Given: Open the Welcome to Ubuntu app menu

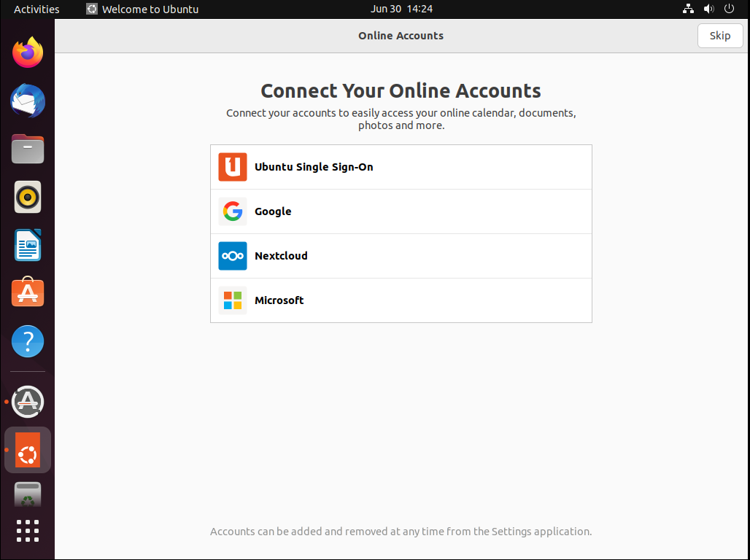Looking at the screenshot, I should click(142, 9).
